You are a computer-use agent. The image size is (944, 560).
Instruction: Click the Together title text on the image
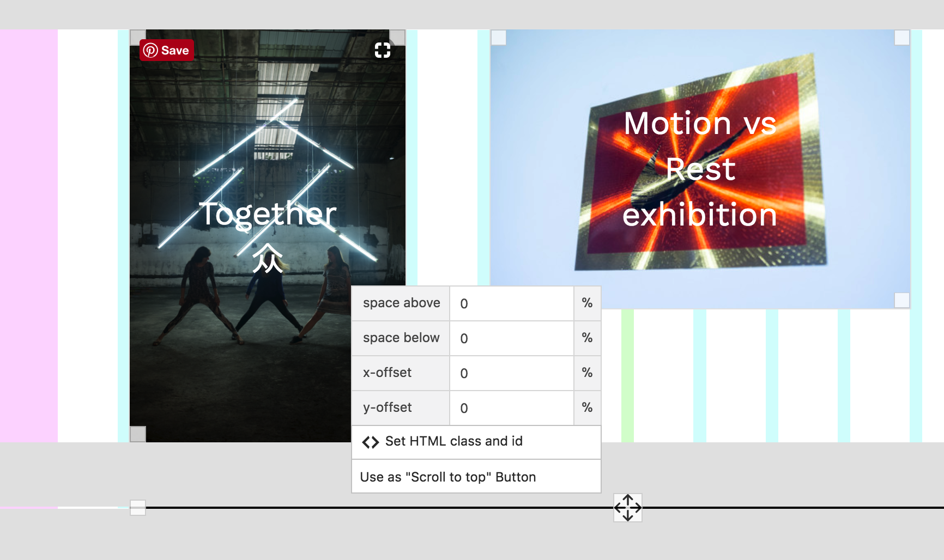[268, 214]
